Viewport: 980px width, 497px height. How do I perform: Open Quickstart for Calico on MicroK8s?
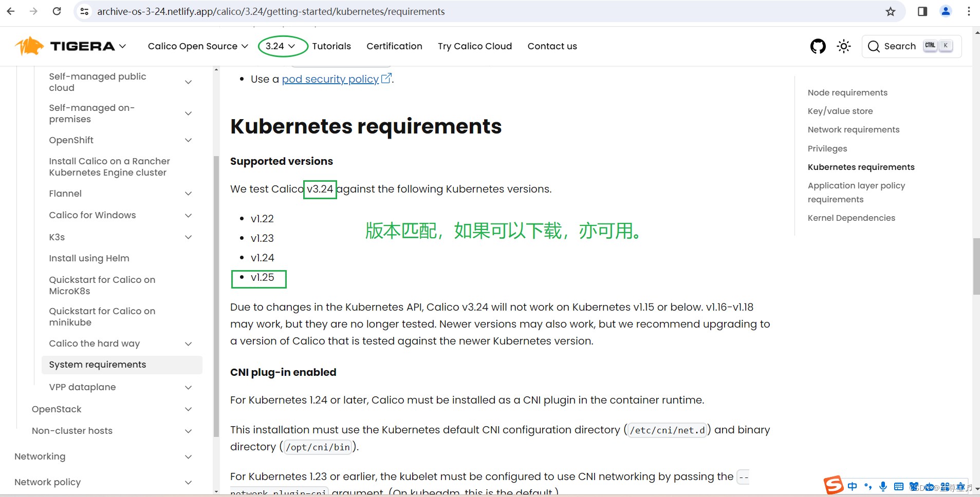coord(102,285)
